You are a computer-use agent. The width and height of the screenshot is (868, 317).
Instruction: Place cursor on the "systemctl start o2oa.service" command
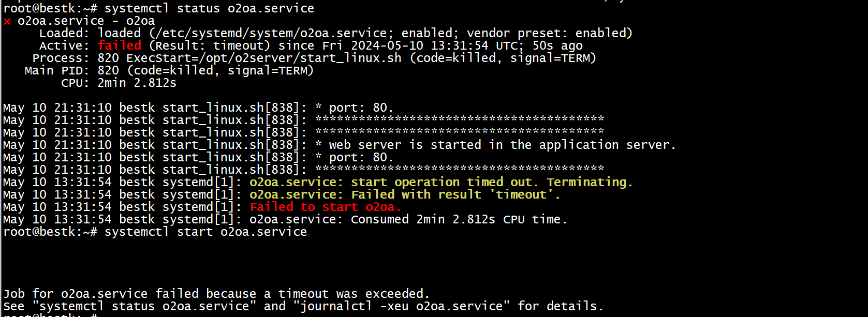pyautogui.click(x=205, y=232)
